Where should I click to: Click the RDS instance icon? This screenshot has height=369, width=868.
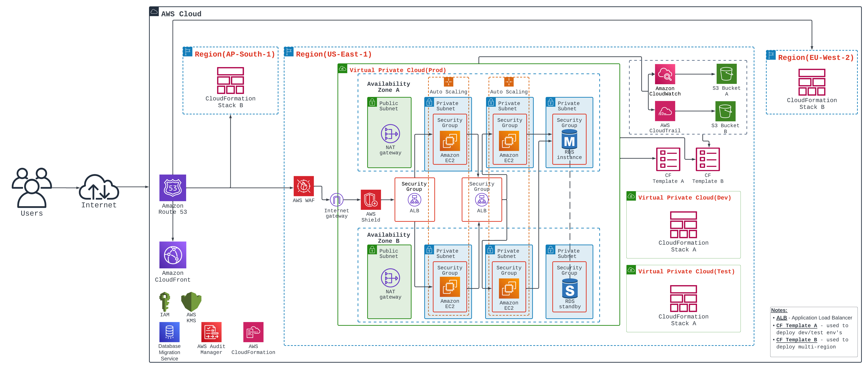pyautogui.click(x=569, y=139)
